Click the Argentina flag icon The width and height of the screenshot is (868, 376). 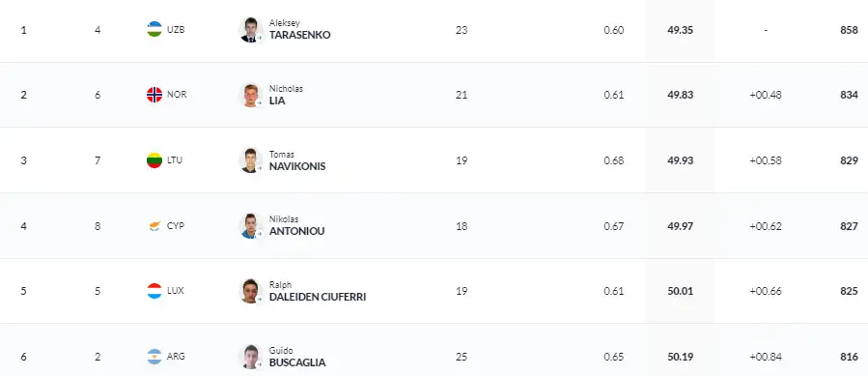154,357
